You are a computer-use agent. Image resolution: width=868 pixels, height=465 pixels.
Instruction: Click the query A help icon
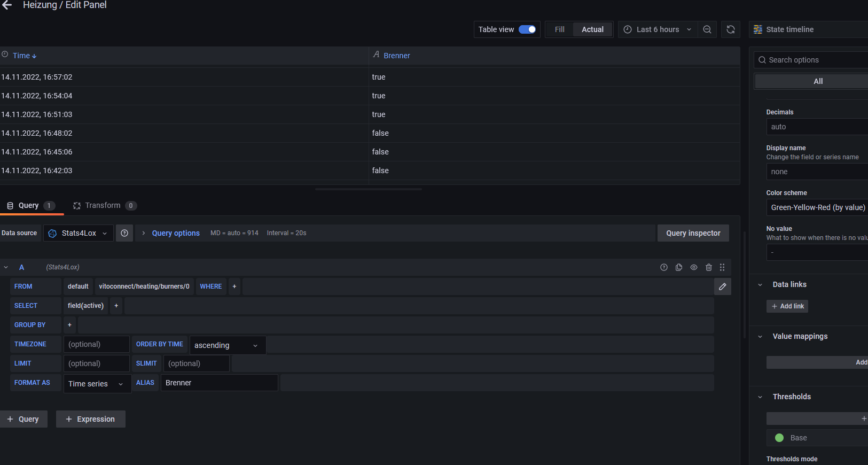click(x=664, y=267)
